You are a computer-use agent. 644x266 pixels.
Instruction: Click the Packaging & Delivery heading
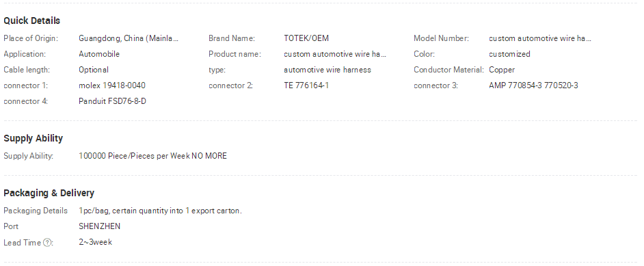[49, 193]
